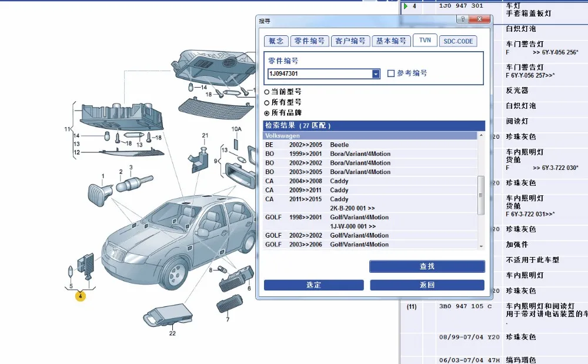This screenshot has width=588, height=364.
Task: Click the 不适用于此车型 entry in parts list
Action: click(x=532, y=260)
